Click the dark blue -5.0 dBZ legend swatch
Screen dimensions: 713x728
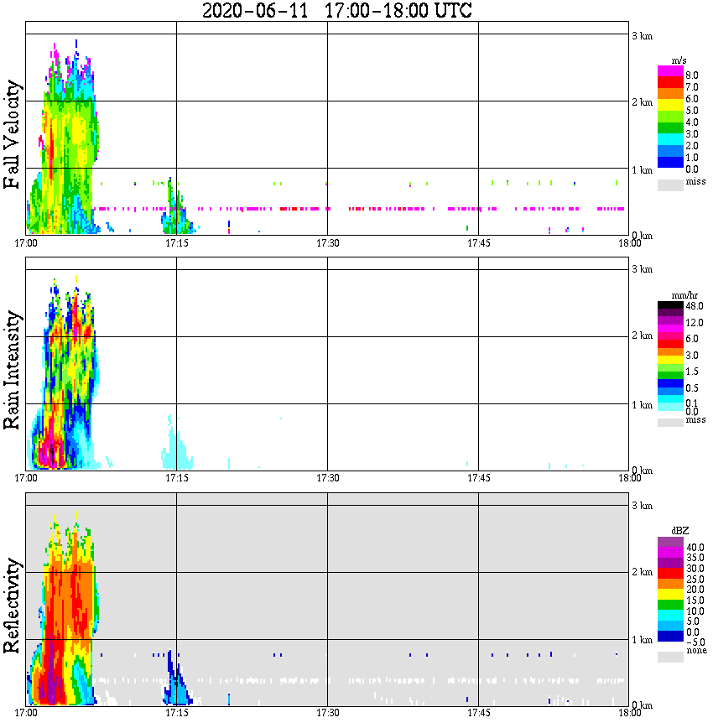[x=670, y=636]
